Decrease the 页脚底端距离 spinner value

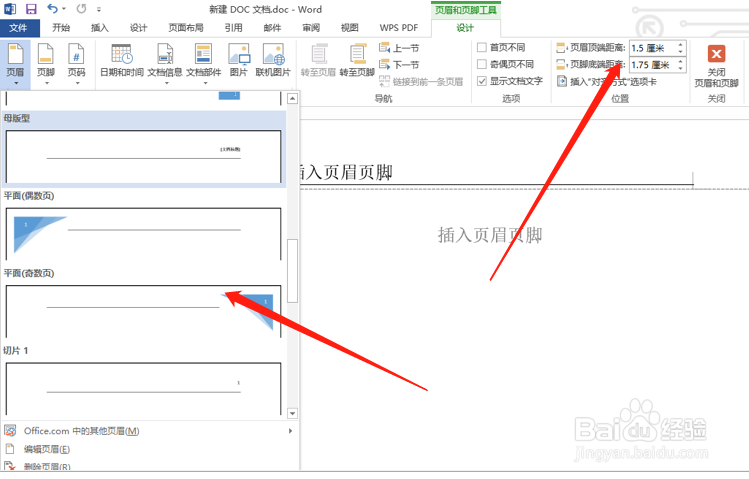[x=681, y=68]
